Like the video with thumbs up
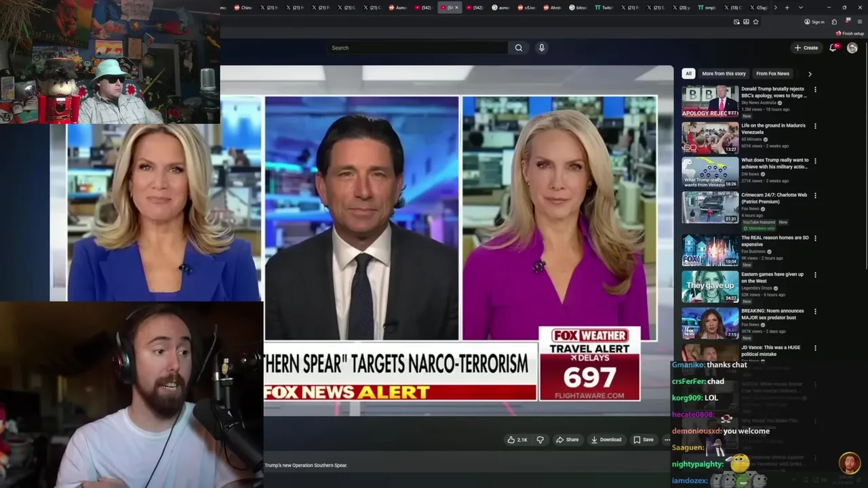This screenshot has height=488, width=868. coord(511,439)
